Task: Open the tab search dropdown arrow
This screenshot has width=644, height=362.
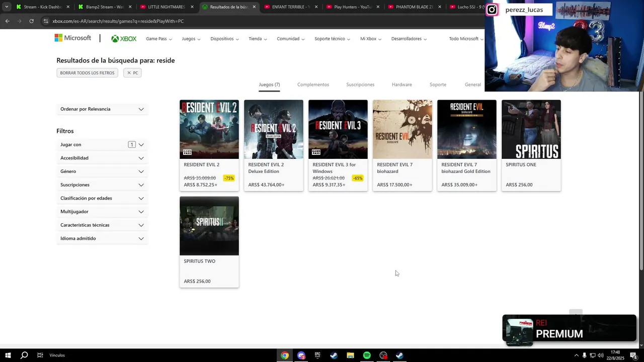Action: click(6, 7)
